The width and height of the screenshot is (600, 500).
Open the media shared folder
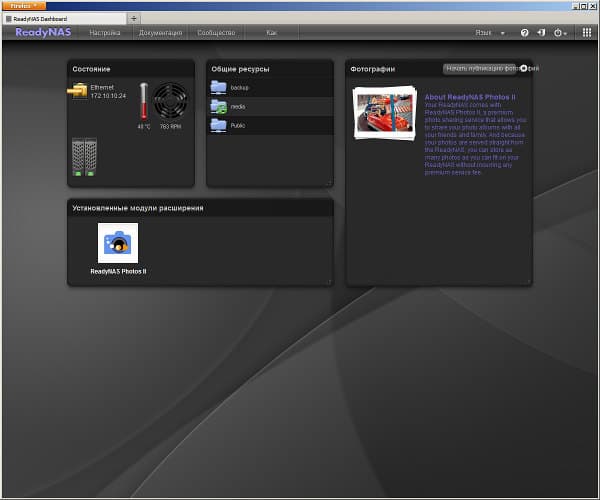point(270,107)
